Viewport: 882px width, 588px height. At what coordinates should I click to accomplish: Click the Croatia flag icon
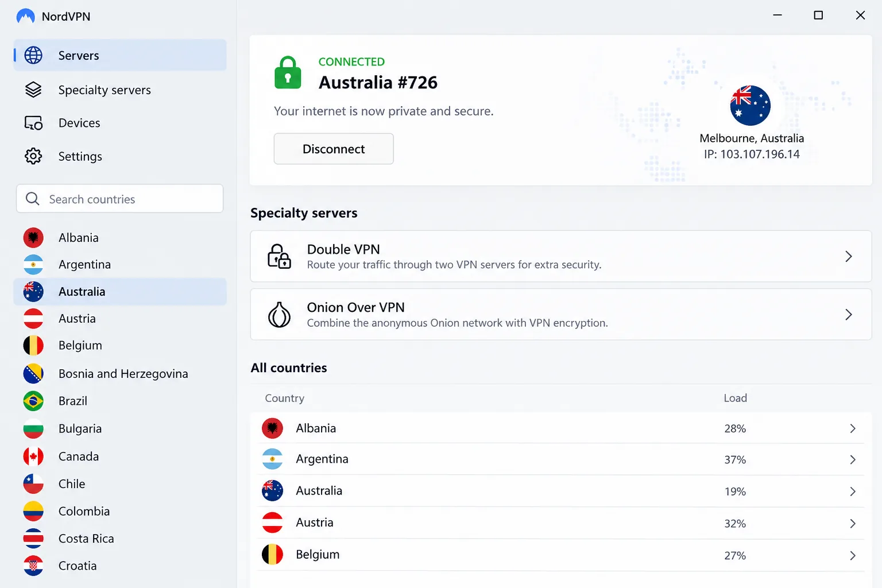coord(33,566)
